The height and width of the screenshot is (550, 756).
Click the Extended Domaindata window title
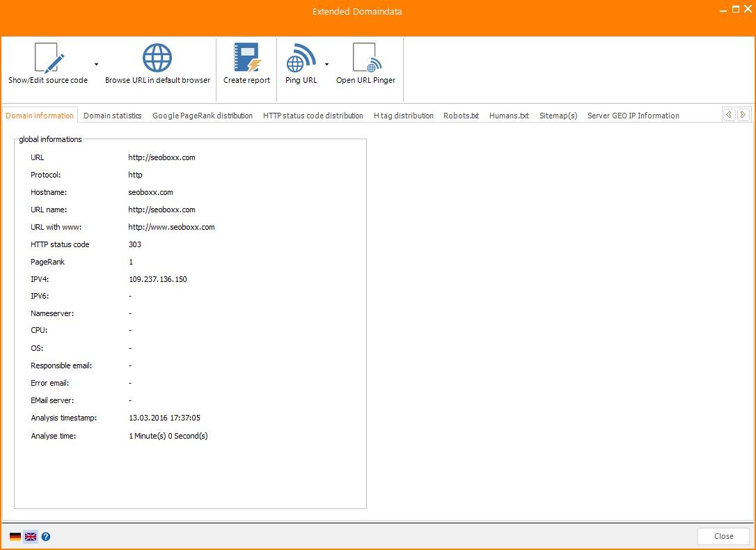coord(357,12)
